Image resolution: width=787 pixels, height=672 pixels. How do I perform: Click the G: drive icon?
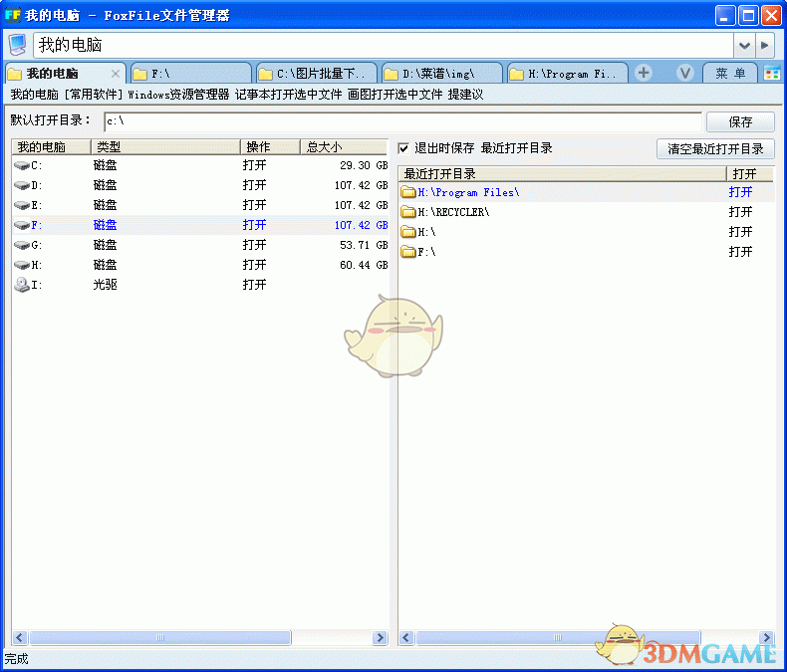tap(22, 245)
